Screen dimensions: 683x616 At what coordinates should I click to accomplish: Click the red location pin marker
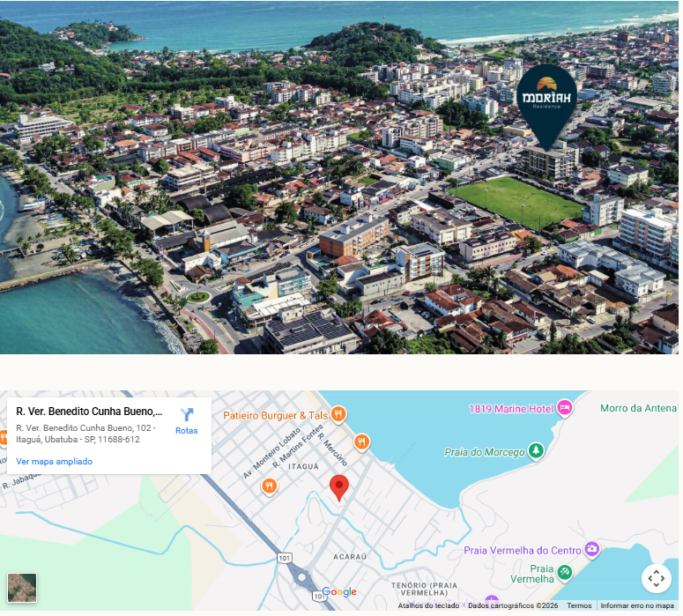pos(339,486)
